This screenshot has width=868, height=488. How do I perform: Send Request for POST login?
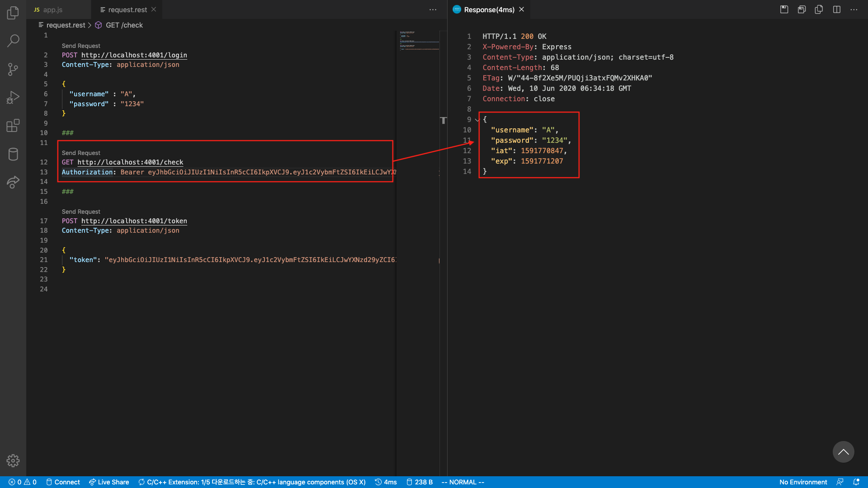[81, 46]
